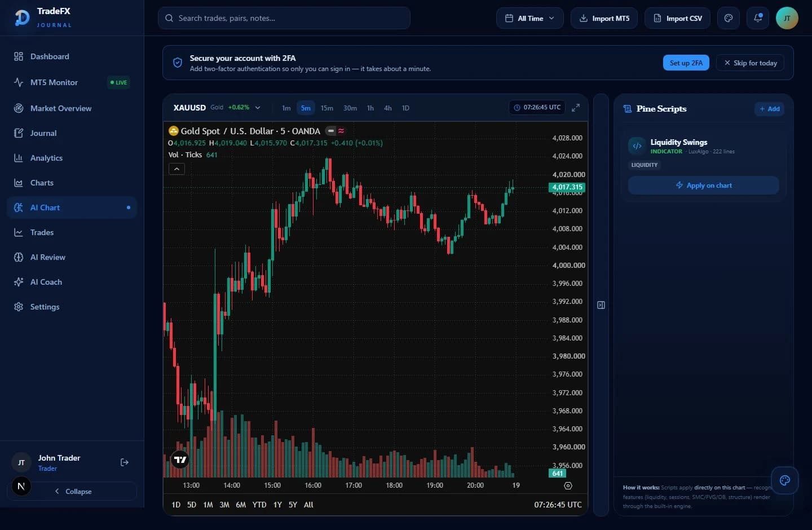Set the chart range to 1D at bottom
812x530 pixels.
(176, 505)
